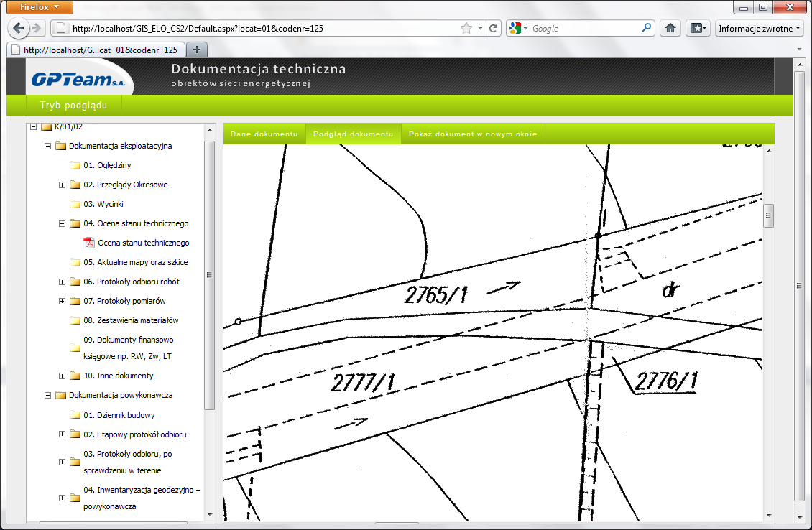Click the 01. Dziennik budowy folder icon
Screen dimensions: 812x530
[x=75, y=415]
